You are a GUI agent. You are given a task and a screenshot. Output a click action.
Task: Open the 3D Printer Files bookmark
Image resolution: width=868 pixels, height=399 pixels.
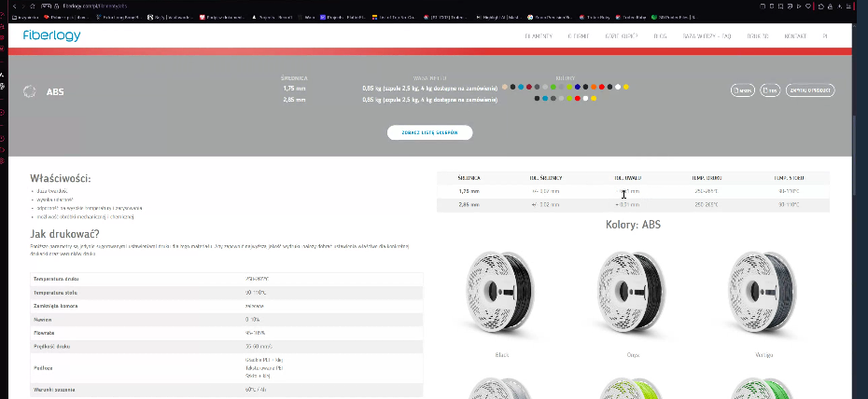[673, 17]
